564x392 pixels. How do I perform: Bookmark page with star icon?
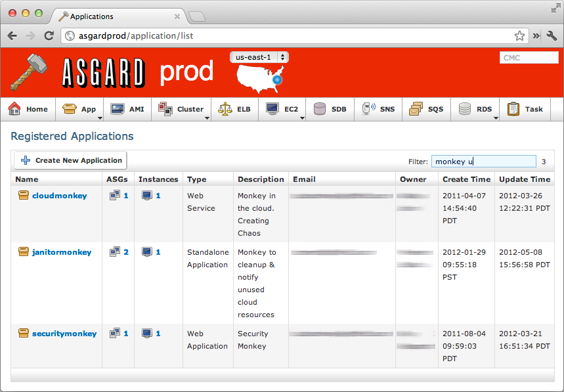tap(519, 35)
